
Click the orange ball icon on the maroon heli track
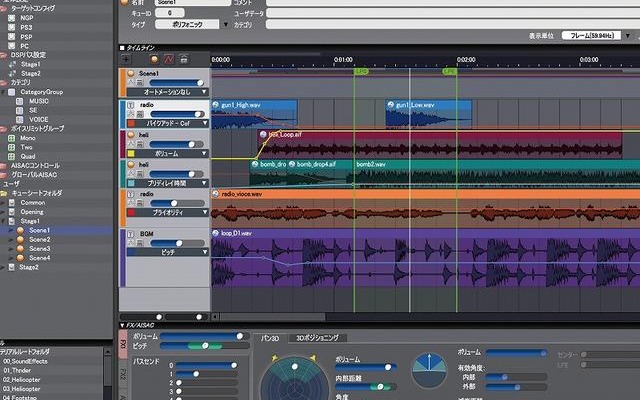tap(131, 135)
